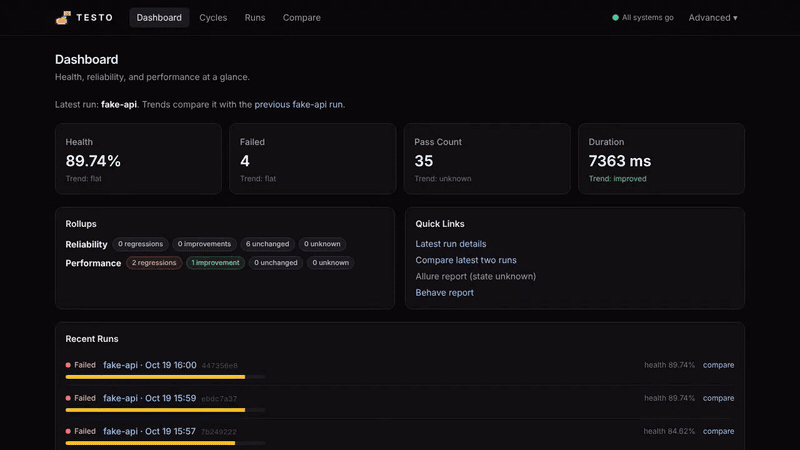Image resolution: width=800 pixels, height=450 pixels.
Task: Click the 6 unchanged Reliability badge
Action: click(267, 244)
